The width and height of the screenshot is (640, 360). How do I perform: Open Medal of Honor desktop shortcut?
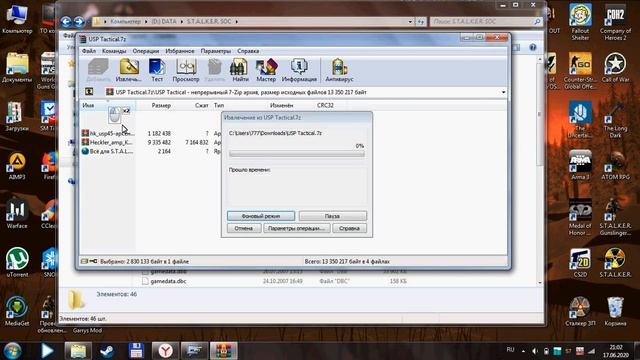580,218
